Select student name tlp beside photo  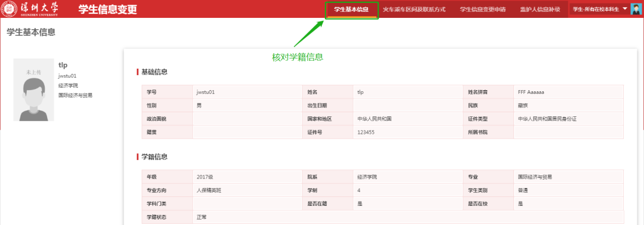pos(63,65)
